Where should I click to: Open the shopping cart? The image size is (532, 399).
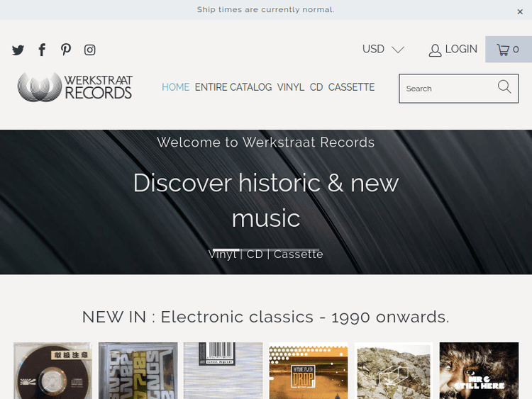[509, 50]
